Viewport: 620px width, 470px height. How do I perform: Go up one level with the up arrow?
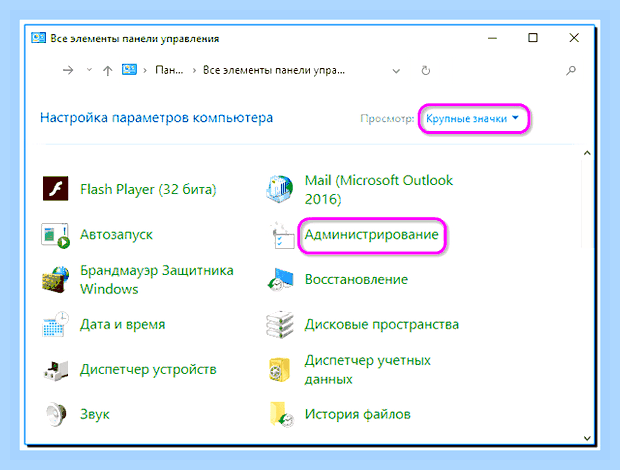point(108,70)
